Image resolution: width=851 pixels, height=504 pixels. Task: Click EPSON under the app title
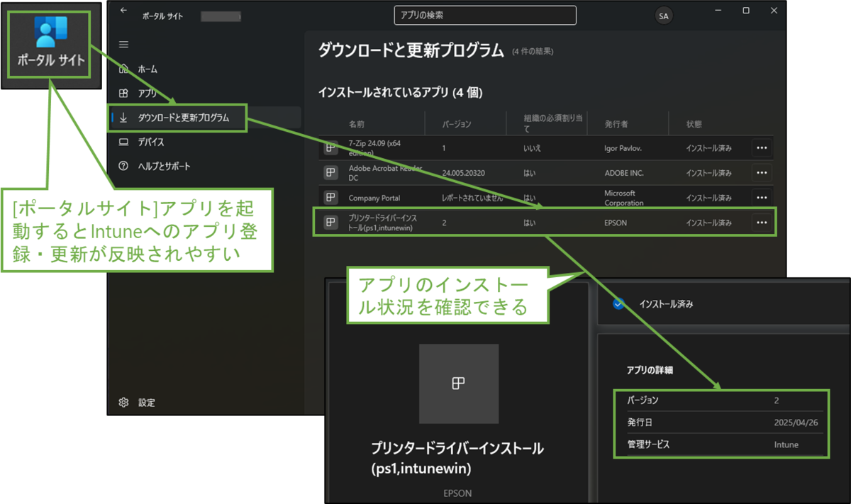tap(459, 493)
